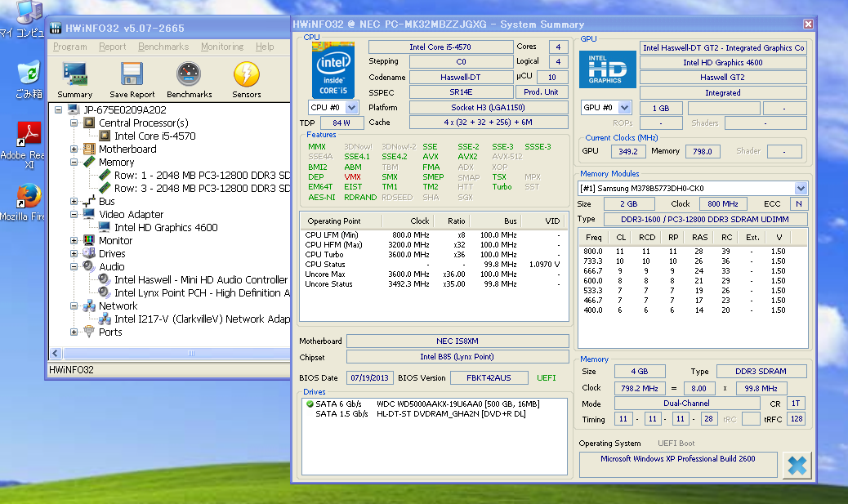Close System Summary with blue X button

click(797, 466)
